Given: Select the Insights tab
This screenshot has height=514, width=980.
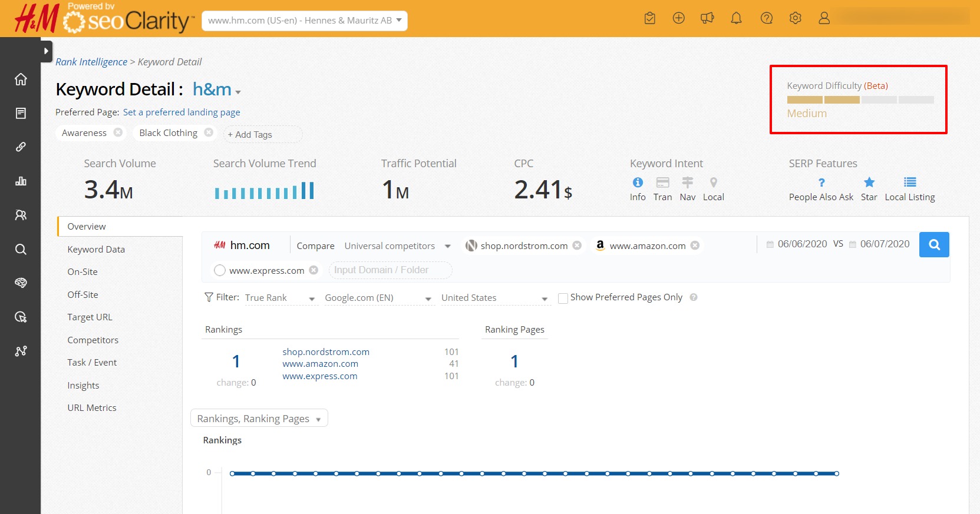Looking at the screenshot, I should (x=83, y=386).
